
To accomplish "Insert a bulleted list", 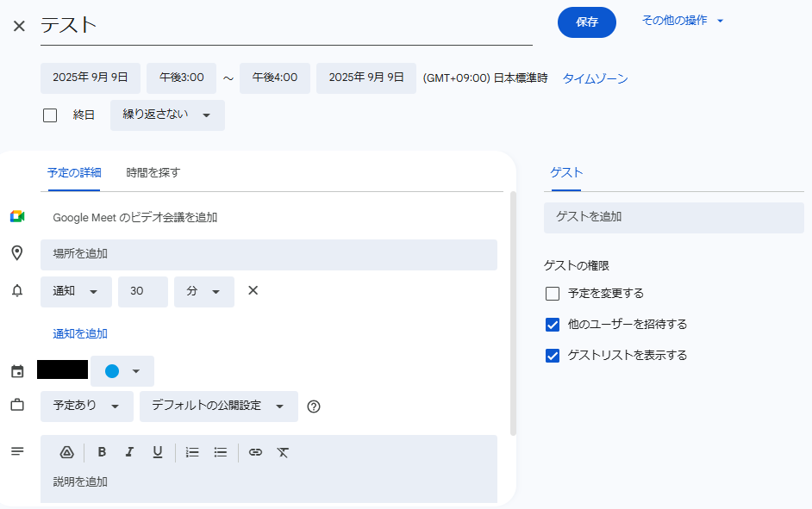I will click(x=221, y=452).
